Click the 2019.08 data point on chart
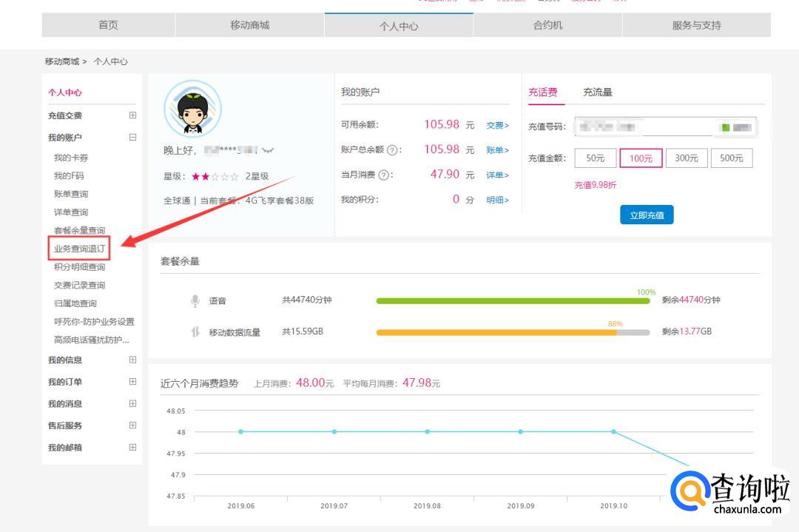 coord(428,431)
